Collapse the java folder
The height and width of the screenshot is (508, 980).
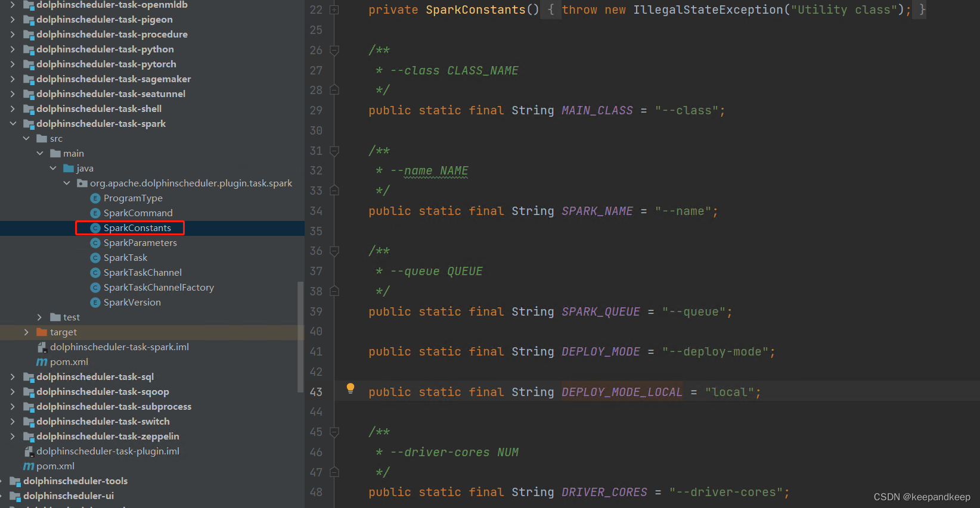tap(53, 169)
